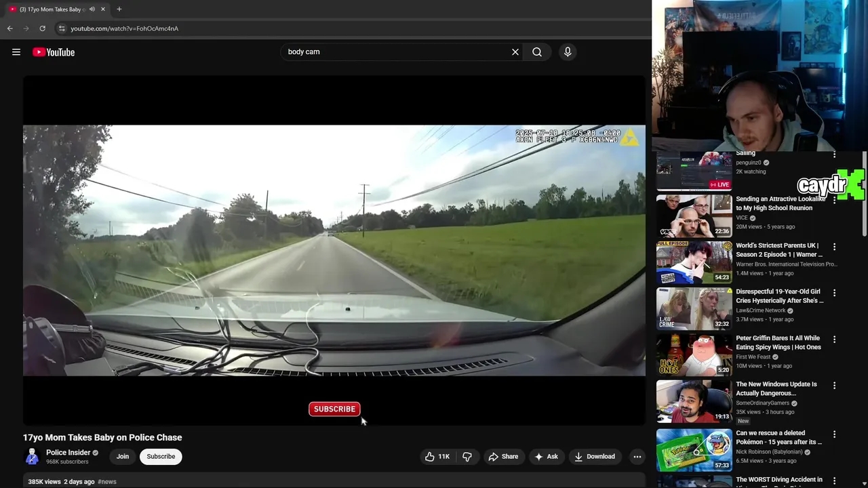868x488 pixels.
Task: Open the Ask AI button
Action: (x=547, y=457)
